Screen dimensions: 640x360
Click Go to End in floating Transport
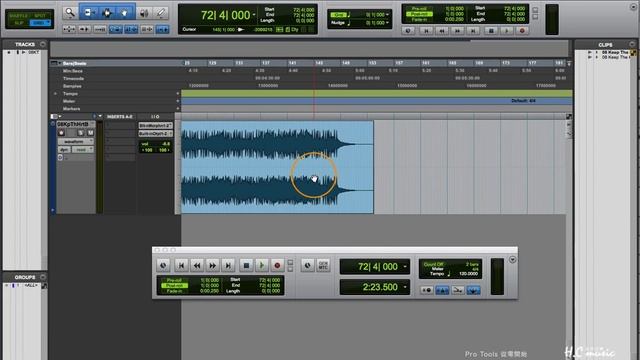click(228, 265)
